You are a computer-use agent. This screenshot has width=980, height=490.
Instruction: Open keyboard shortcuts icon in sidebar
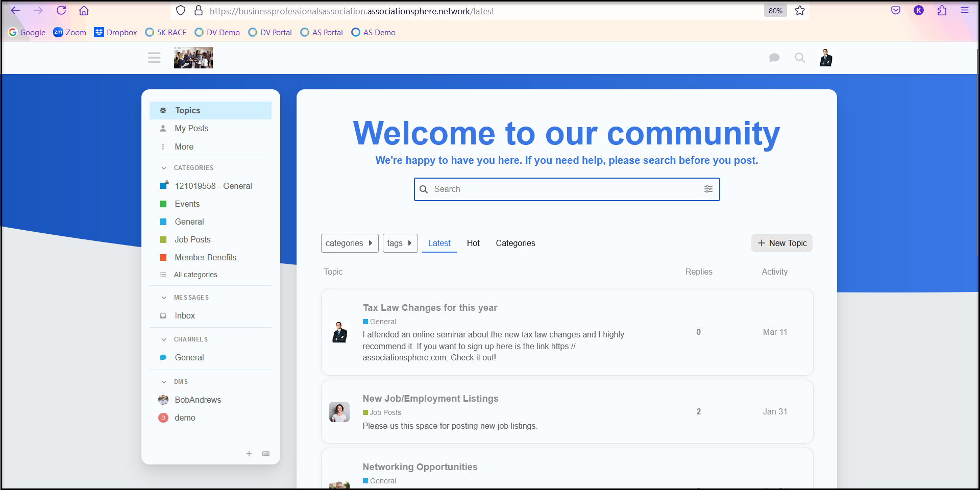(266, 454)
